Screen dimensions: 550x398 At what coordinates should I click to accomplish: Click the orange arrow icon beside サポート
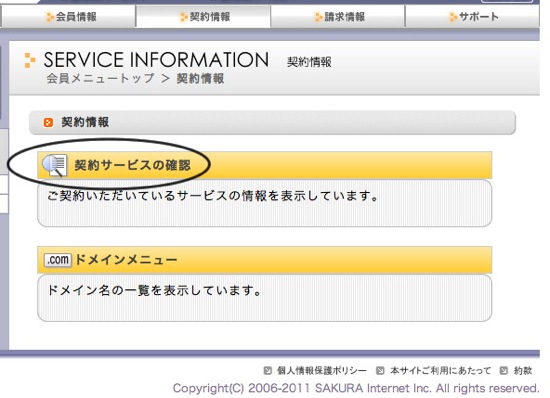[x=453, y=17]
